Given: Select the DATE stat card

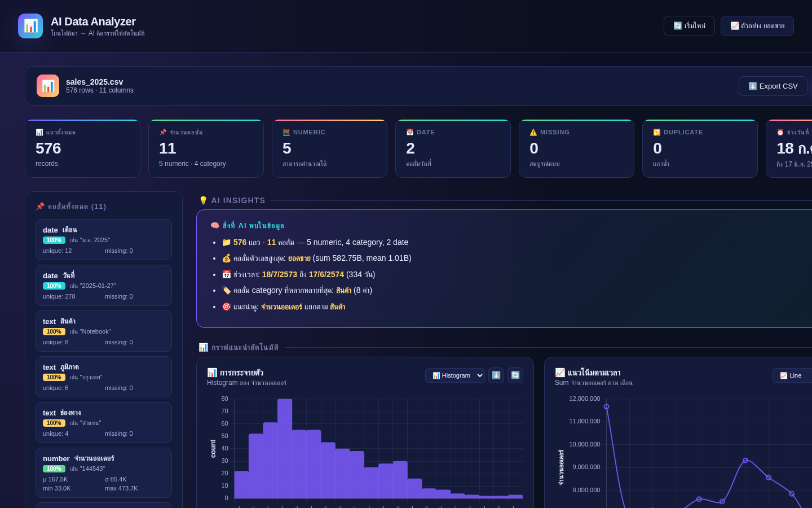Looking at the screenshot, I should [x=453, y=148].
